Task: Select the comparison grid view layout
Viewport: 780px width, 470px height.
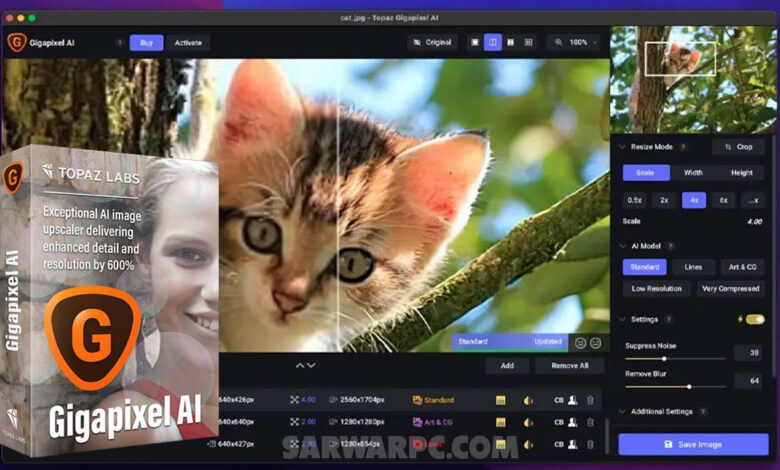Action: coord(528,42)
